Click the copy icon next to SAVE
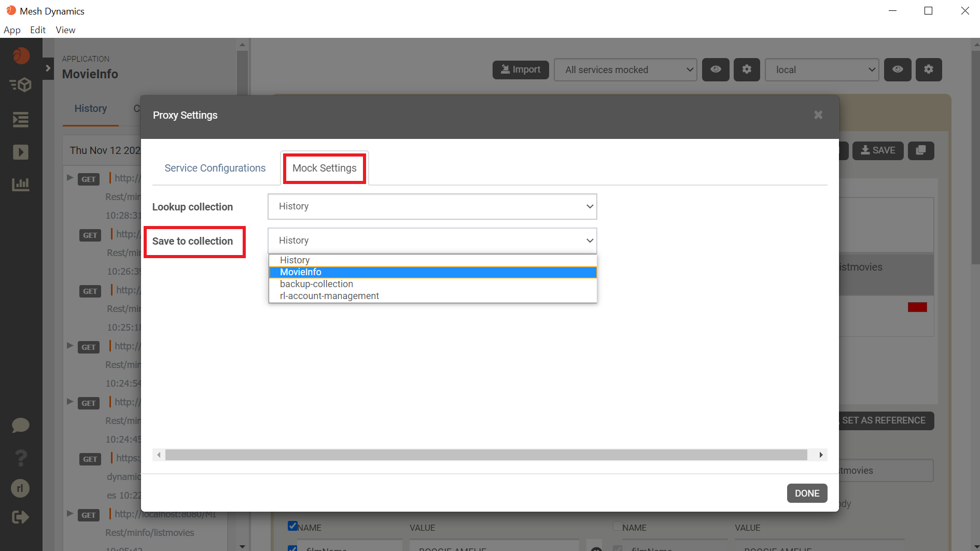The width and height of the screenshot is (980, 551). 921,150
